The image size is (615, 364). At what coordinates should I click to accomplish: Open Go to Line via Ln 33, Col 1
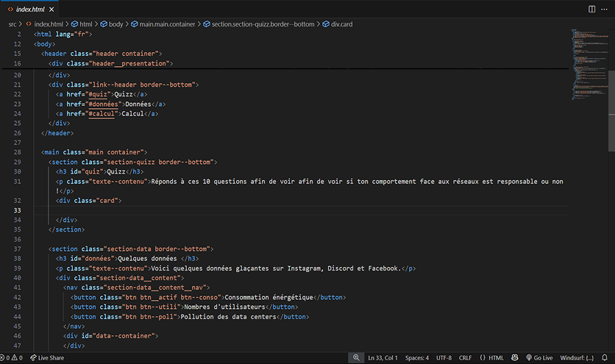coord(383,357)
